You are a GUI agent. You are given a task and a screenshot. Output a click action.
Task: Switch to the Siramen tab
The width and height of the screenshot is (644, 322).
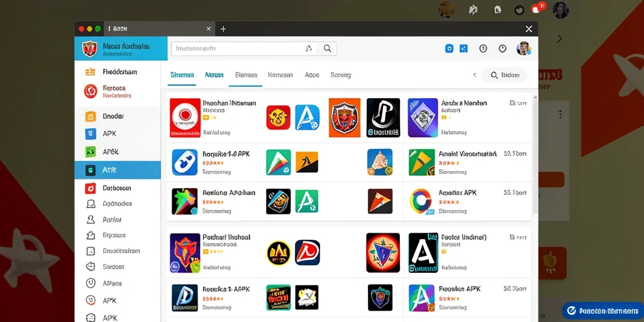click(x=182, y=75)
